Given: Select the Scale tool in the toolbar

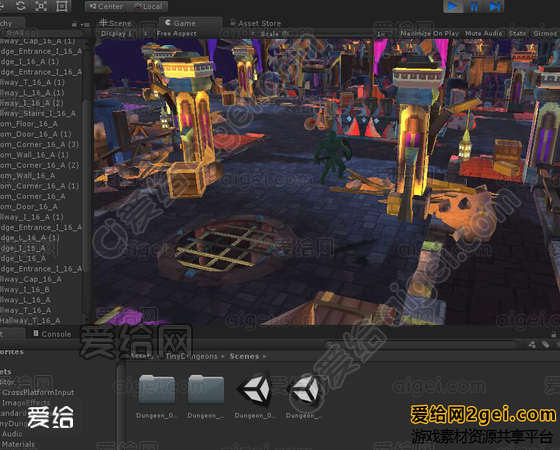Looking at the screenshot, I should coord(41,6).
